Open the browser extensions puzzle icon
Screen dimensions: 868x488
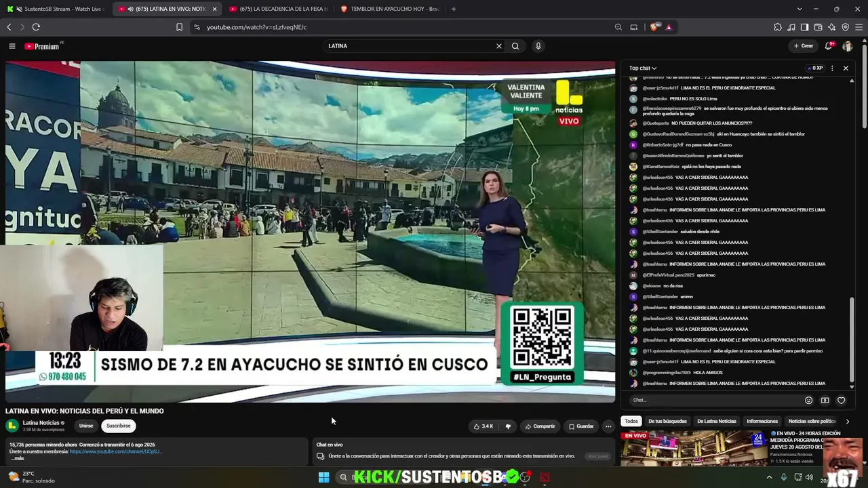coord(778,27)
